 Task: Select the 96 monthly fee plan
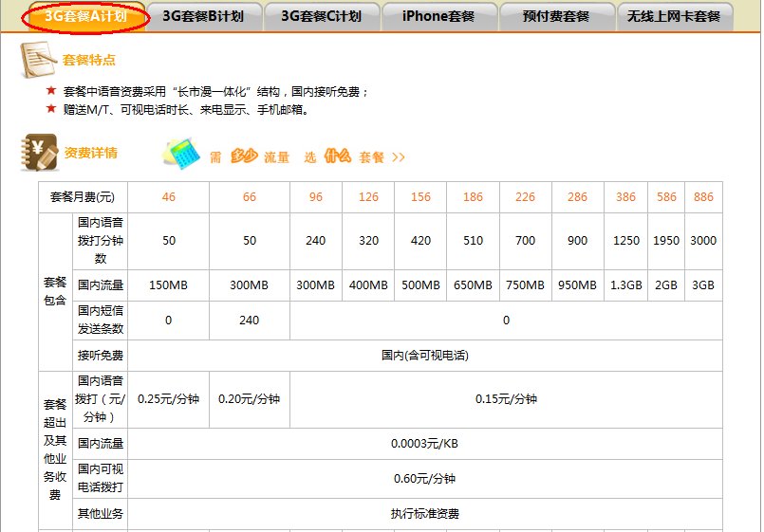316,197
